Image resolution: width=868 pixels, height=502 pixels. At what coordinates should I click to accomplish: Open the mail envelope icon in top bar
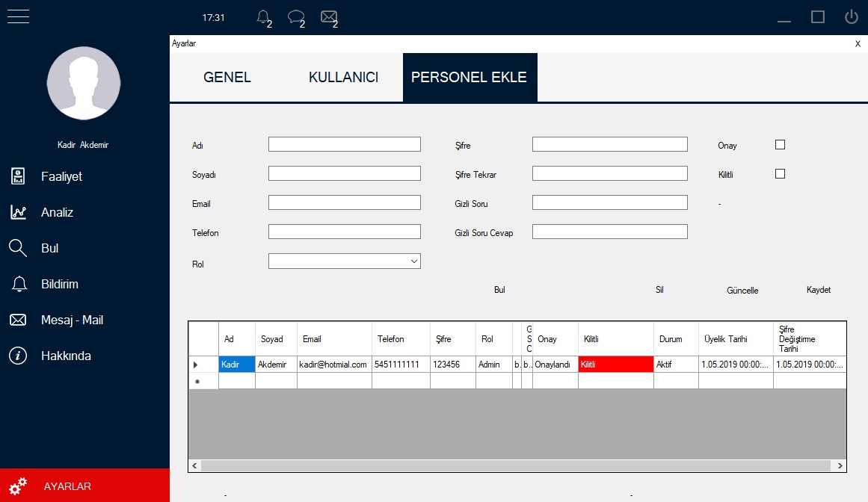coord(329,17)
